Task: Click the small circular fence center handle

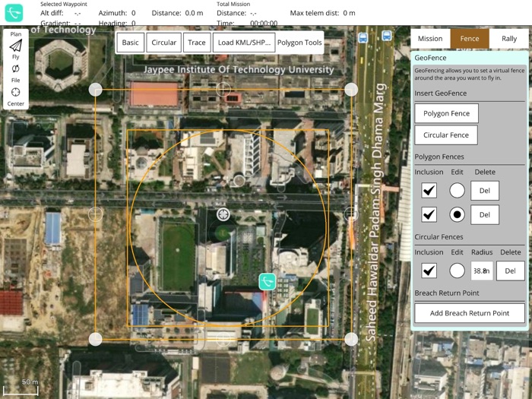Action: [x=239, y=181]
